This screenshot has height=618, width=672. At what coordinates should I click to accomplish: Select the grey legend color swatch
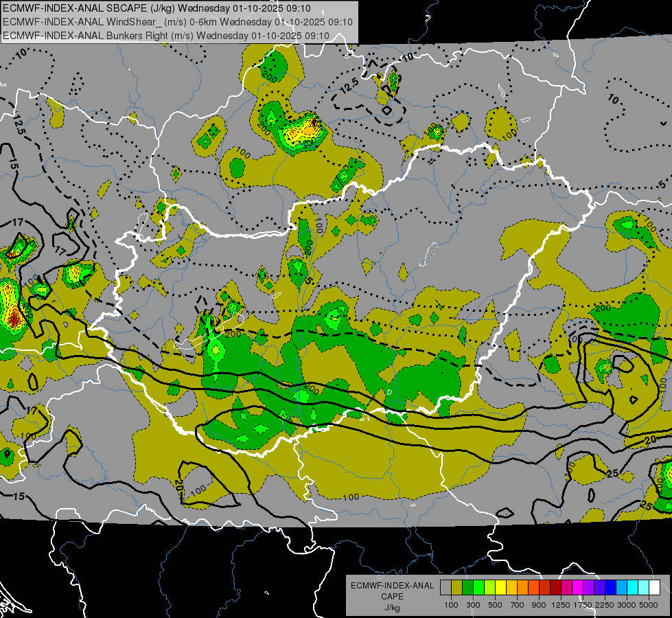tap(445, 588)
